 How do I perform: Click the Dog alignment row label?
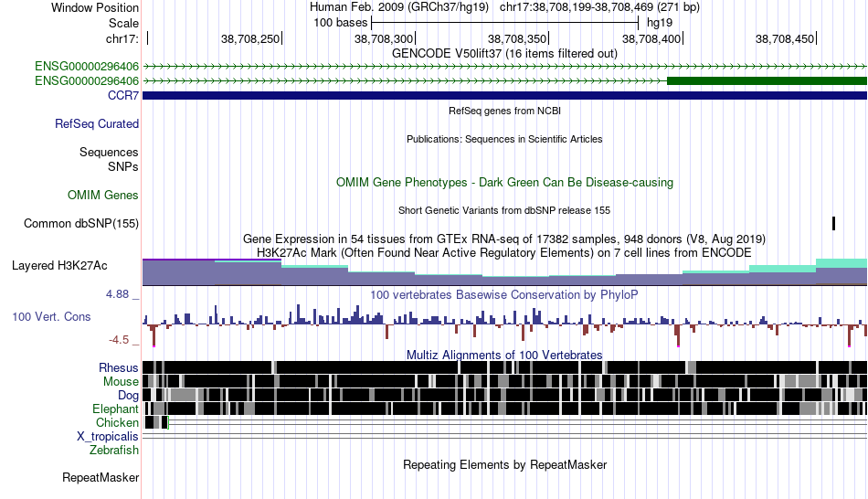[128, 396]
